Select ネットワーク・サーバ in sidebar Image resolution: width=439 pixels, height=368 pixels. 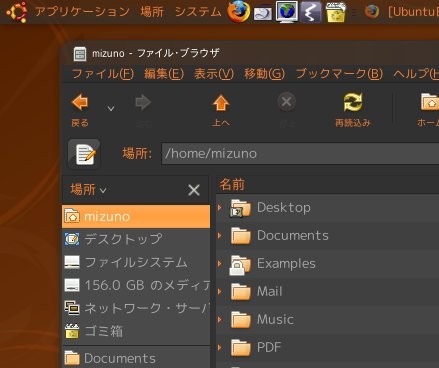pos(136,308)
